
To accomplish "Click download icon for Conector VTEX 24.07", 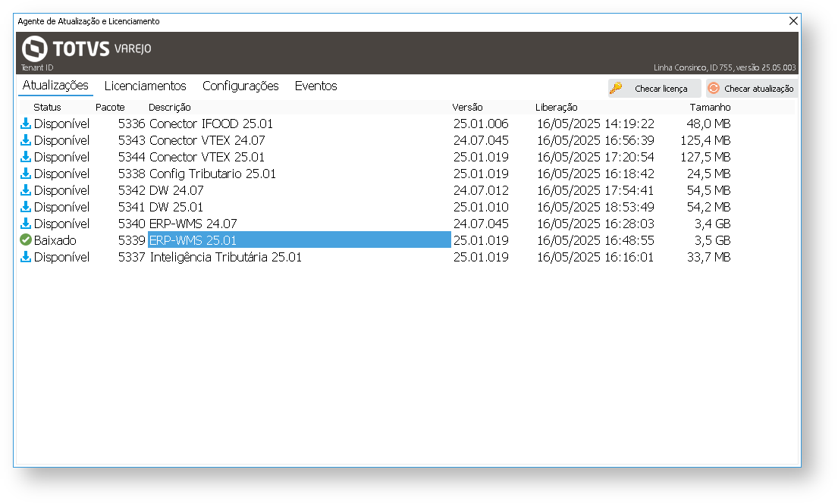I will point(25,140).
